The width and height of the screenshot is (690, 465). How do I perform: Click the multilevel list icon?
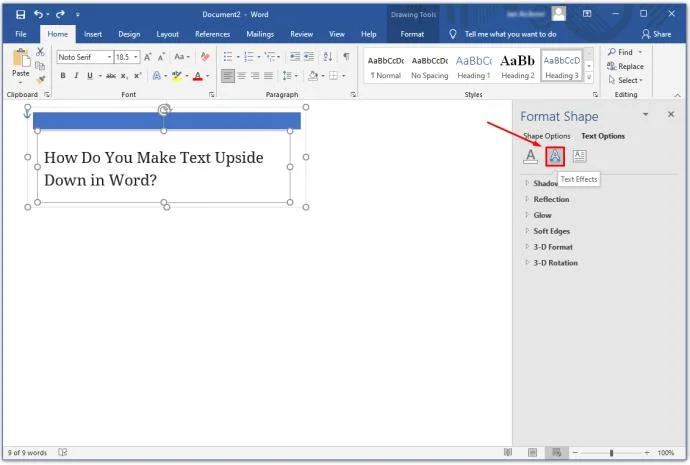(270, 56)
